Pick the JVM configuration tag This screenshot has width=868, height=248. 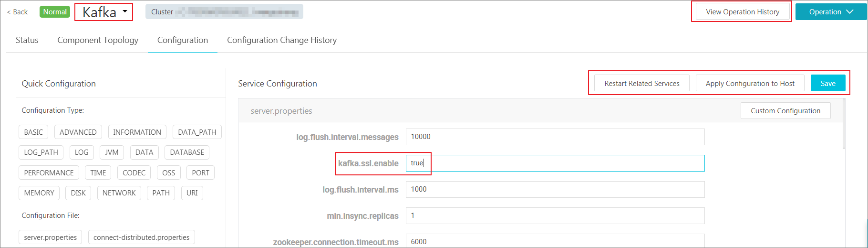(112, 152)
